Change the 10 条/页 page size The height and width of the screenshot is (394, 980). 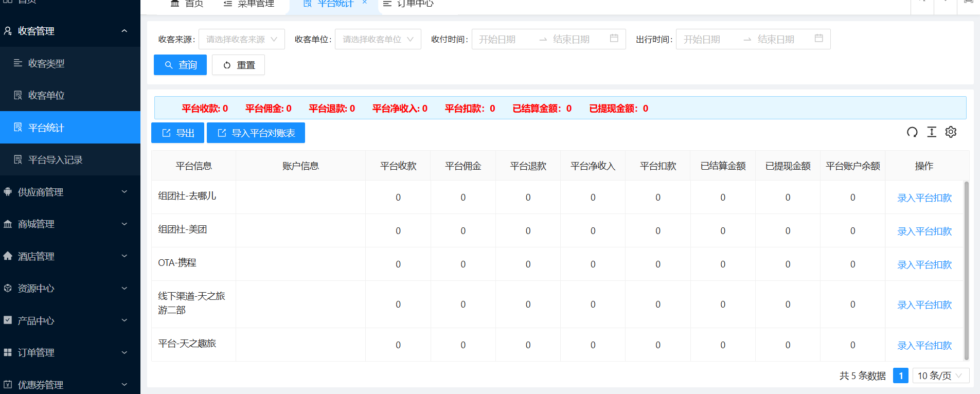[x=940, y=375]
